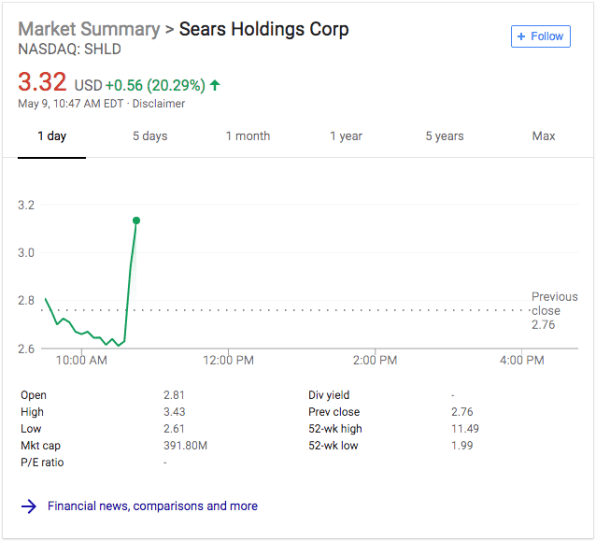Click the May 9, 10:47 AM EDT timestamp
This screenshot has height=541, width=596.
point(71,103)
